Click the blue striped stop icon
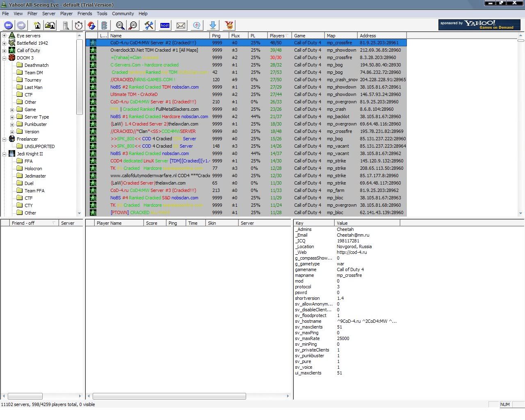The width and height of the screenshot is (525, 420). click(104, 25)
